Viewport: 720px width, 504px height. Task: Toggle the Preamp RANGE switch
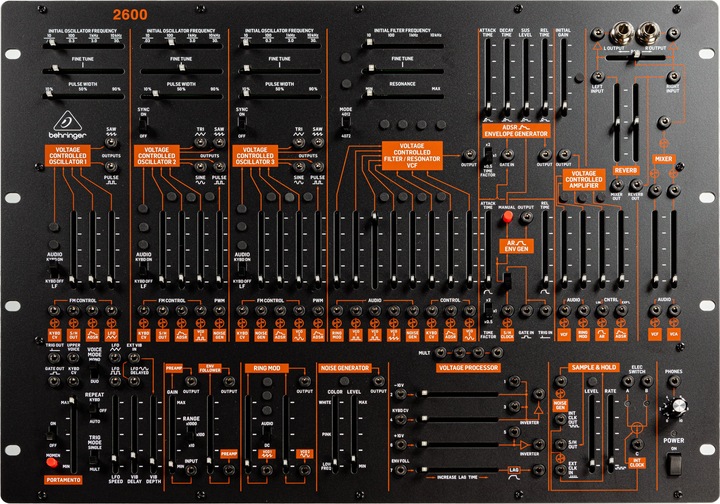tap(191, 434)
